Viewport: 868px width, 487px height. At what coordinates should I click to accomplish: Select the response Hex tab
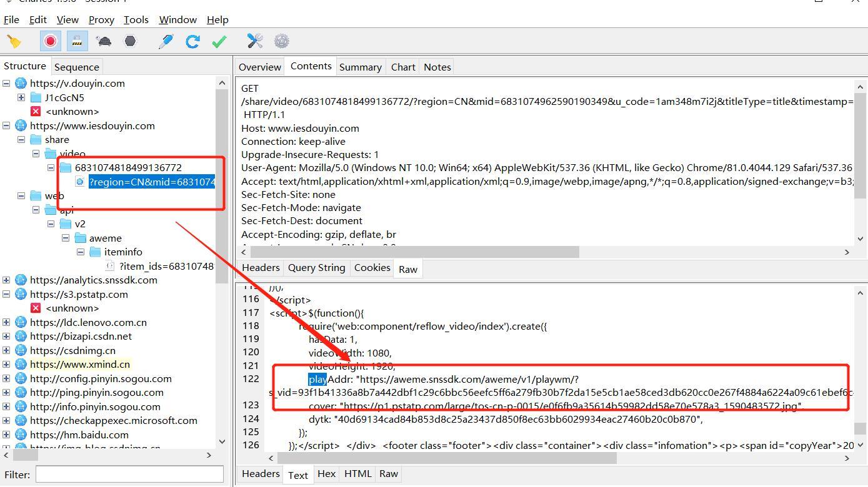(x=326, y=473)
